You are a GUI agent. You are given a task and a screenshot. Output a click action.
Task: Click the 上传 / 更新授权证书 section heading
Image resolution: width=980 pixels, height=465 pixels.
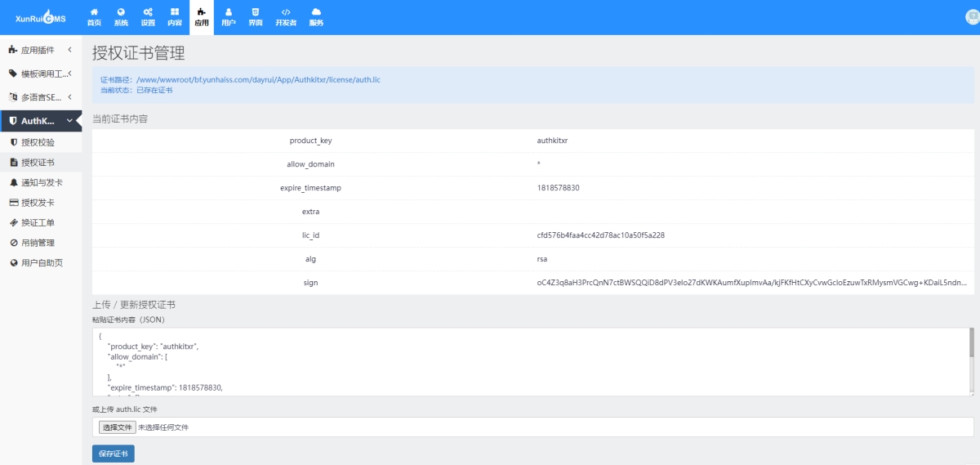[x=133, y=305]
